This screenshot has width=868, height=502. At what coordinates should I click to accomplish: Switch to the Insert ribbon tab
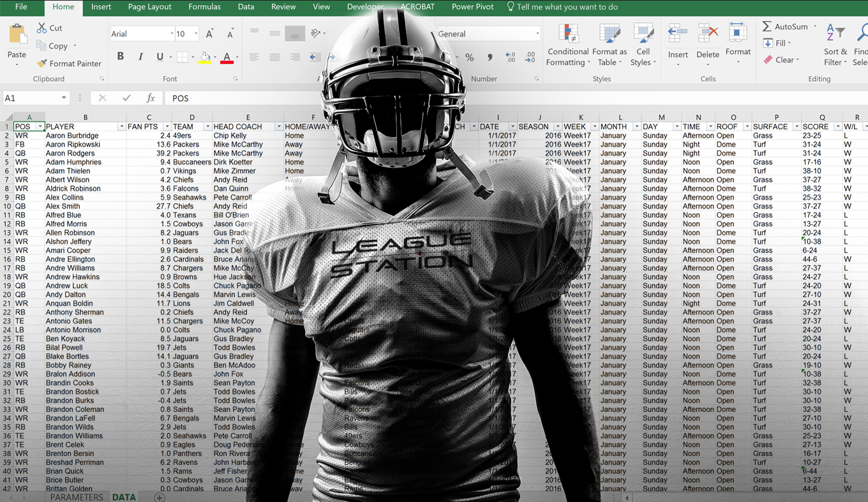(x=101, y=7)
